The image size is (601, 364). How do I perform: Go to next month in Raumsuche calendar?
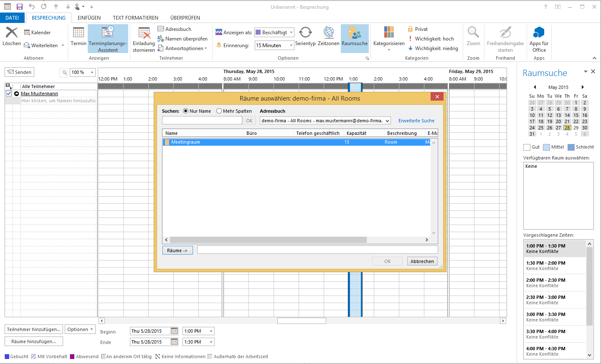(x=583, y=87)
